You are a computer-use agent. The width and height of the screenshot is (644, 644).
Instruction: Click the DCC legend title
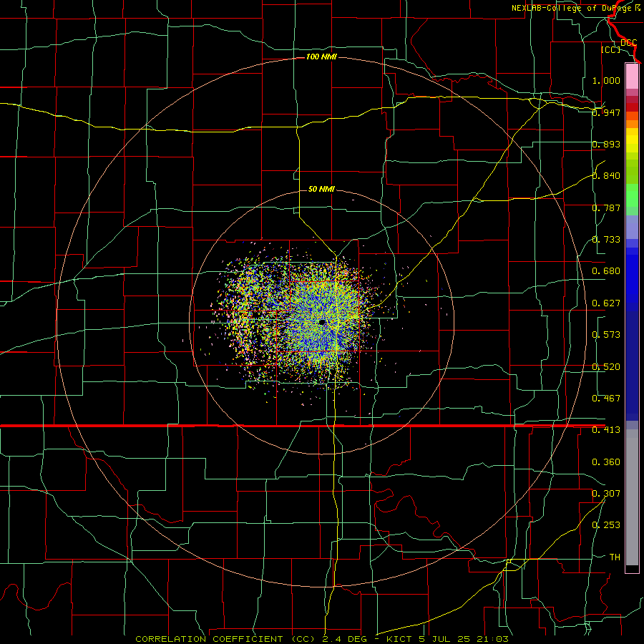tap(628, 43)
